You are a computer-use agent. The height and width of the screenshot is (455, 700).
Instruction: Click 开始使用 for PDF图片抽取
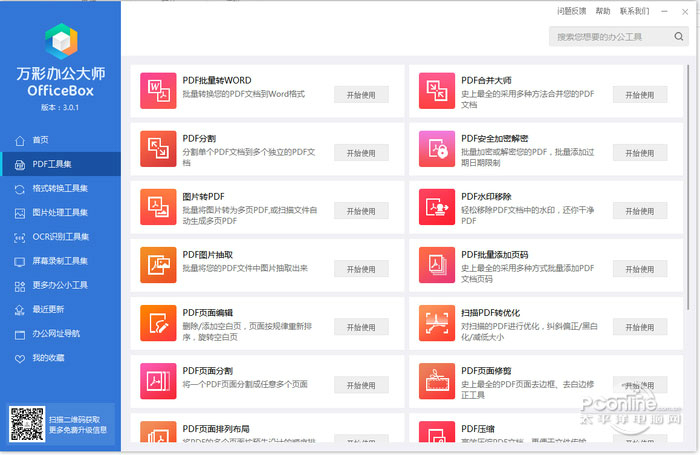coord(361,269)
